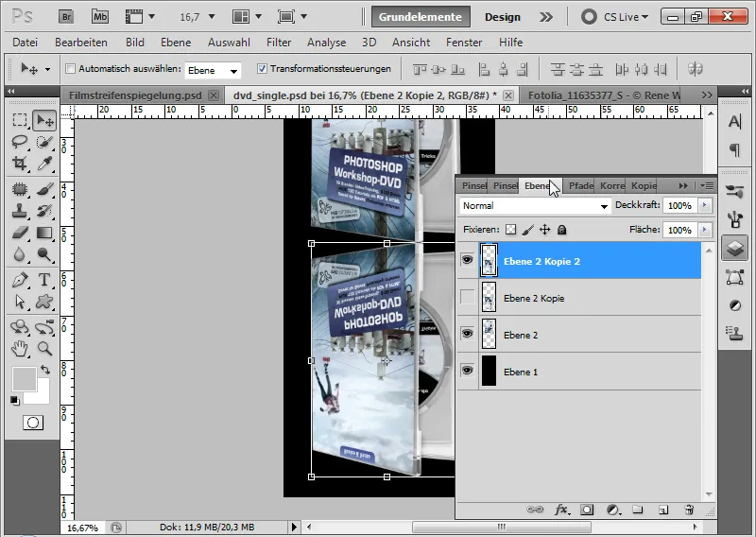Toggle lock position
Image resolution: width=756 pixels, height=537 pixels.
click(x=545, y=230)
